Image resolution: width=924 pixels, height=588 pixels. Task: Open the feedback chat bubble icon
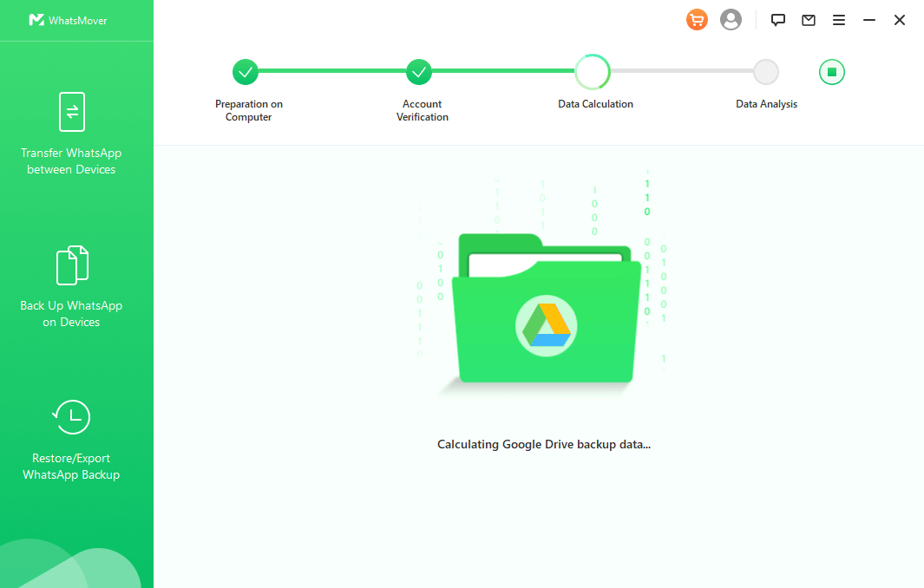pos(778,20)
